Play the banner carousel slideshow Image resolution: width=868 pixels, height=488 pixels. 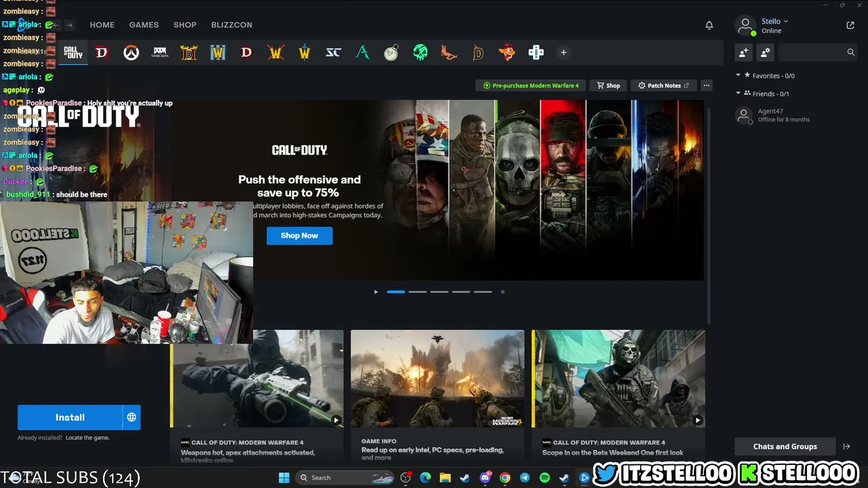[376, 292]
